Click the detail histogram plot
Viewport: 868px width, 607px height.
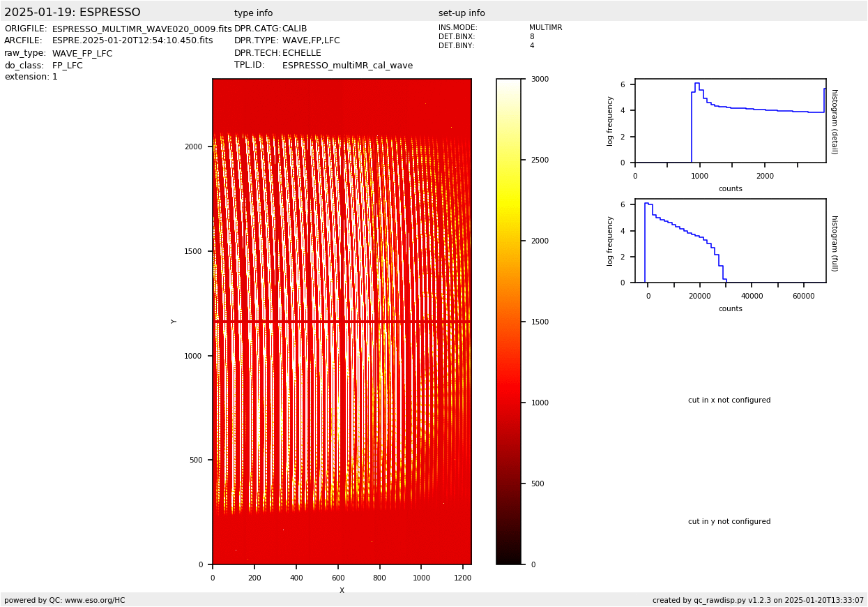[x=730, y=121]
